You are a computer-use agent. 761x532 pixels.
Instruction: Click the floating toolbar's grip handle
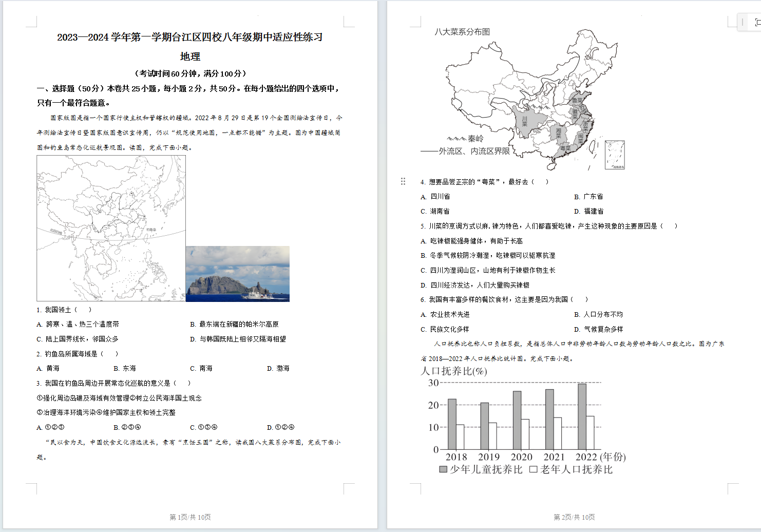[743, 22]
